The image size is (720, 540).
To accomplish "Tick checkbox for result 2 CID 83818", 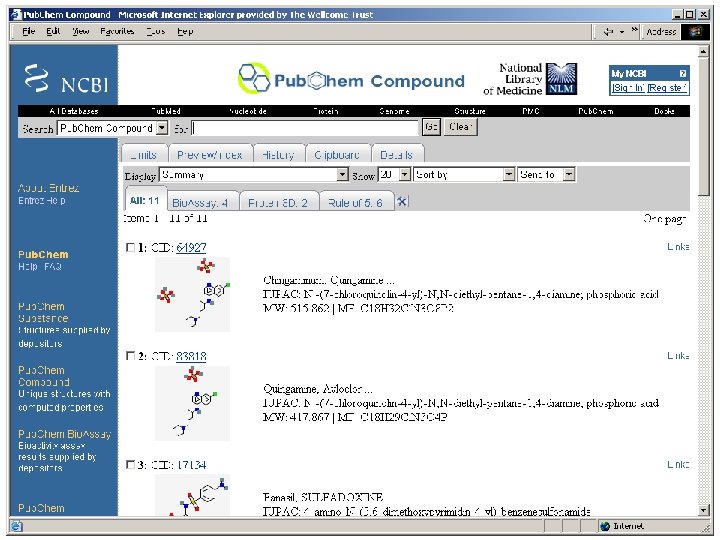I will tap(130, 356).
